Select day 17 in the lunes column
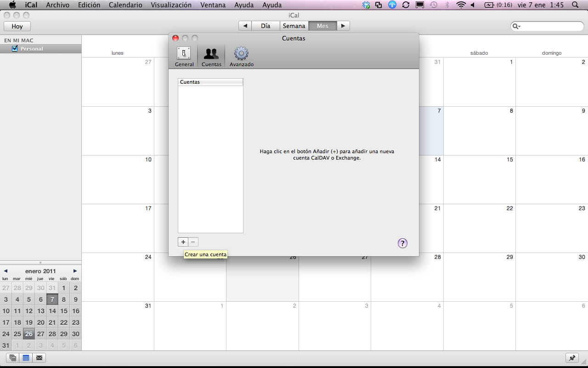588x368 pixels. [118, 228]
